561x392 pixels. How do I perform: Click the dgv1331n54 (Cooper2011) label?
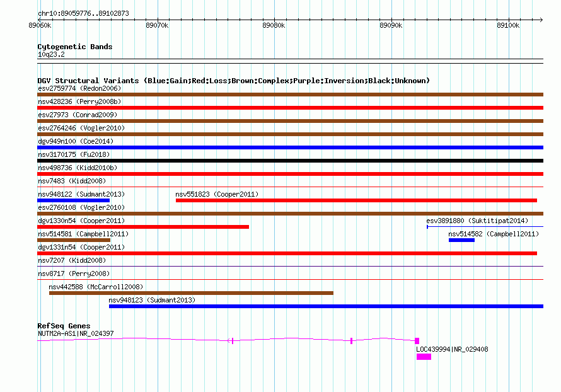pyautogui.click(x=81, y=247)
